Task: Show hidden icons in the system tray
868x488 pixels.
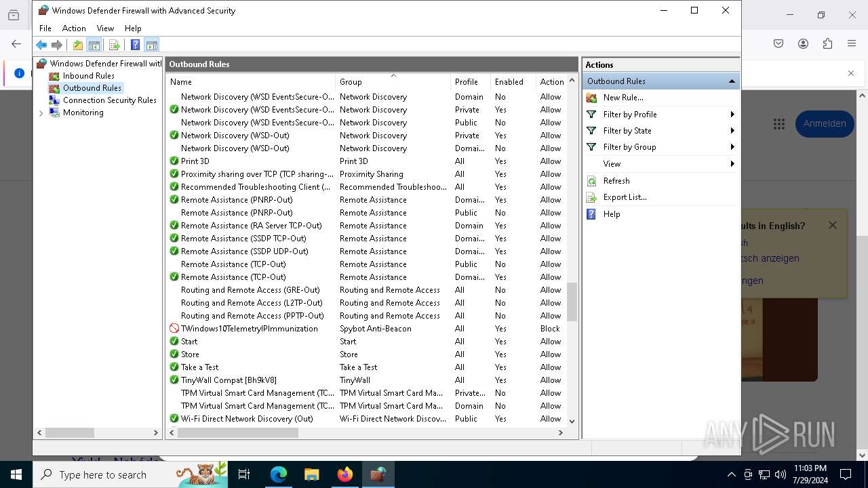Action: 731,474
